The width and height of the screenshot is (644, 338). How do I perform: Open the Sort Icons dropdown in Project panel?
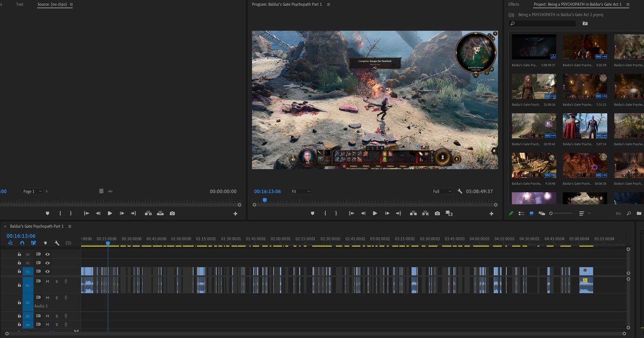point(584,213)
